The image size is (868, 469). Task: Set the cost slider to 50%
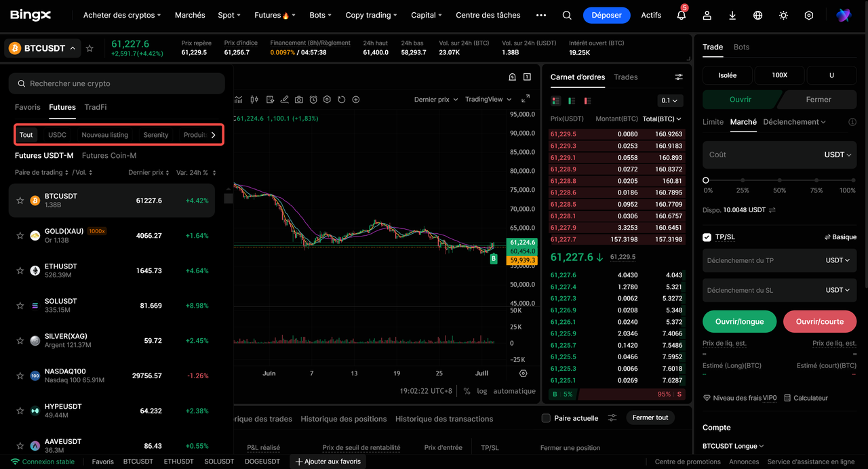tap(780, 180)
